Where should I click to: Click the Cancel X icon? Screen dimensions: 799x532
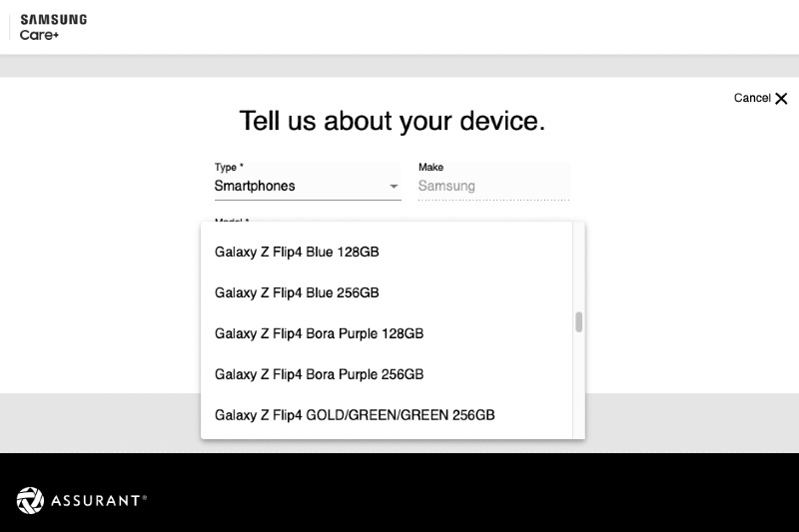coord(781,98)
